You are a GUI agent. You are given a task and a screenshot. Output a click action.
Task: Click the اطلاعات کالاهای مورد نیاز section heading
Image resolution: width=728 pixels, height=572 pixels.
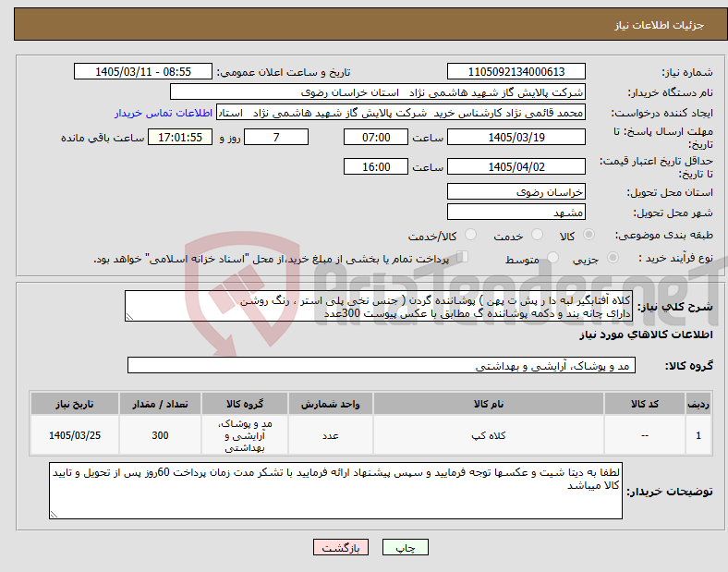point(646,335)
